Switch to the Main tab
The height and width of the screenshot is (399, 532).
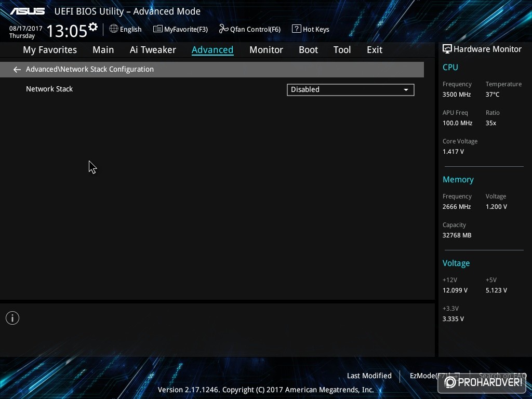103,50
